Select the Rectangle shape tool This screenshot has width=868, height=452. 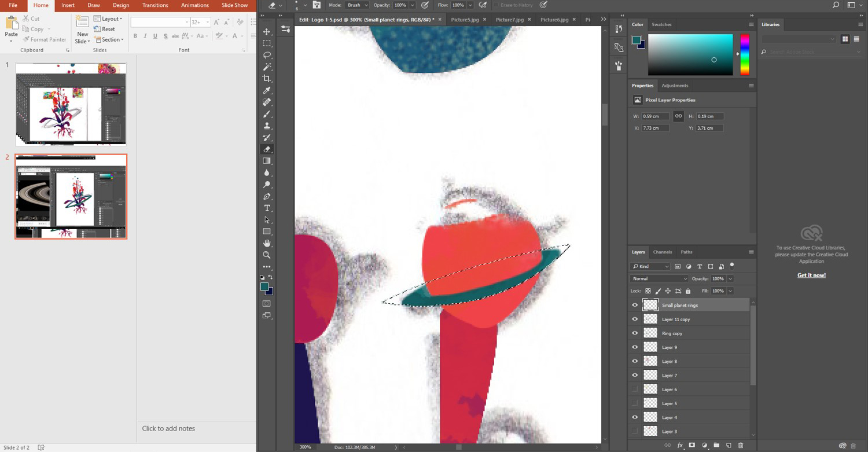click(267, 231)
